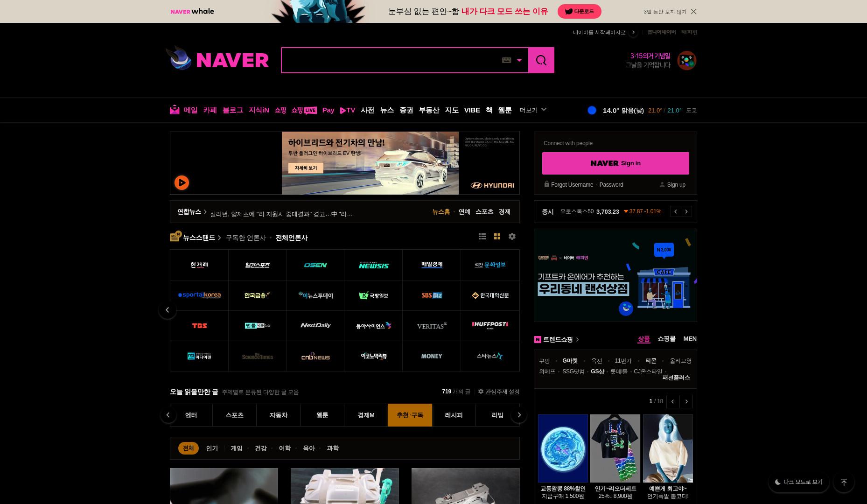Open 카페 in the navigation menu
The height and width of the screenshot is (504, 867).
pyautogui.click(x=210, y=110)
